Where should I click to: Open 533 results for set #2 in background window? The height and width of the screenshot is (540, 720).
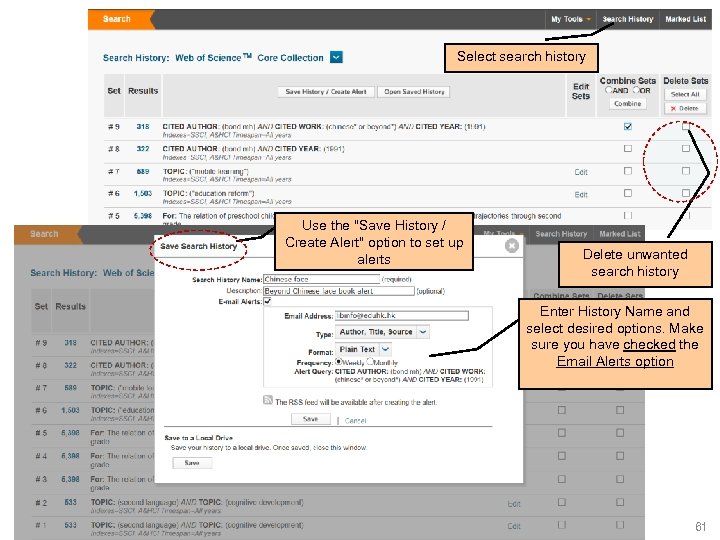70,502
